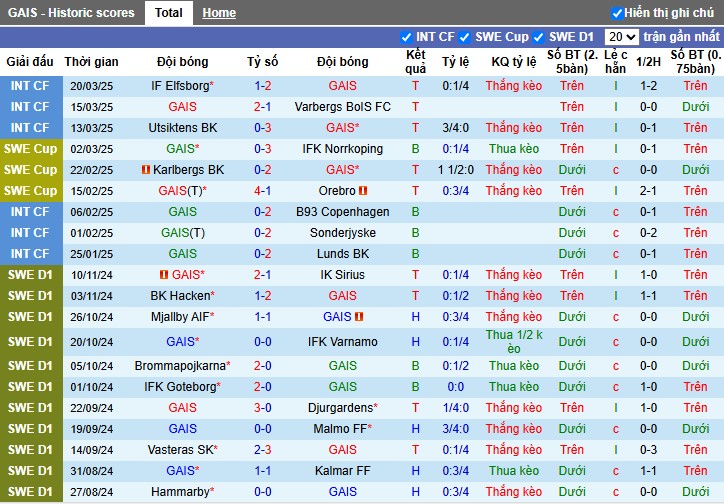Uncheck the INT CF filter checkbox
724x504 pixels.
[406, 37]
